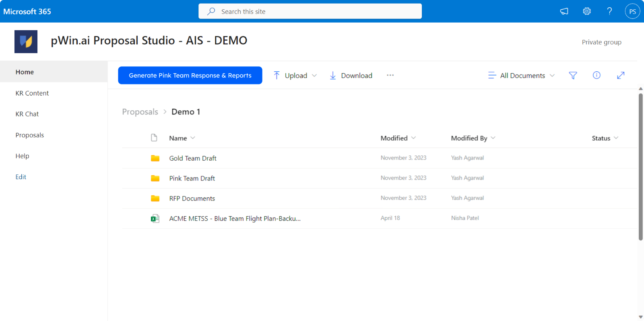Open the PS account avatar
Viewport: 644px width, 321px height.
pos(632,11)
